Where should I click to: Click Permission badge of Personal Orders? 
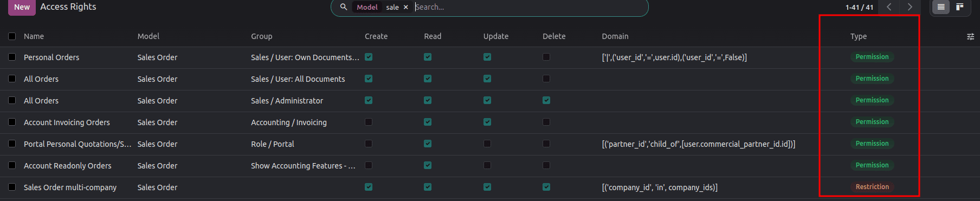[x=872, y=57]
